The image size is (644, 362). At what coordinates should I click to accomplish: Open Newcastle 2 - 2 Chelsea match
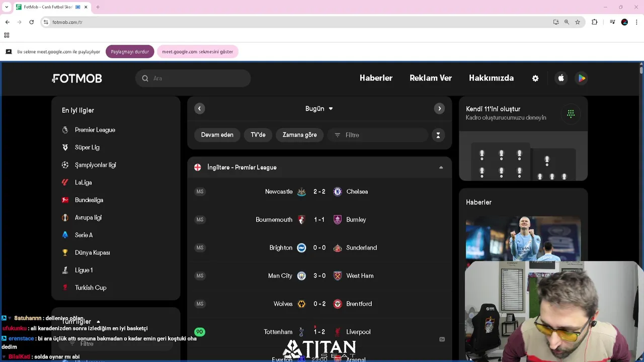coord(319,192)
